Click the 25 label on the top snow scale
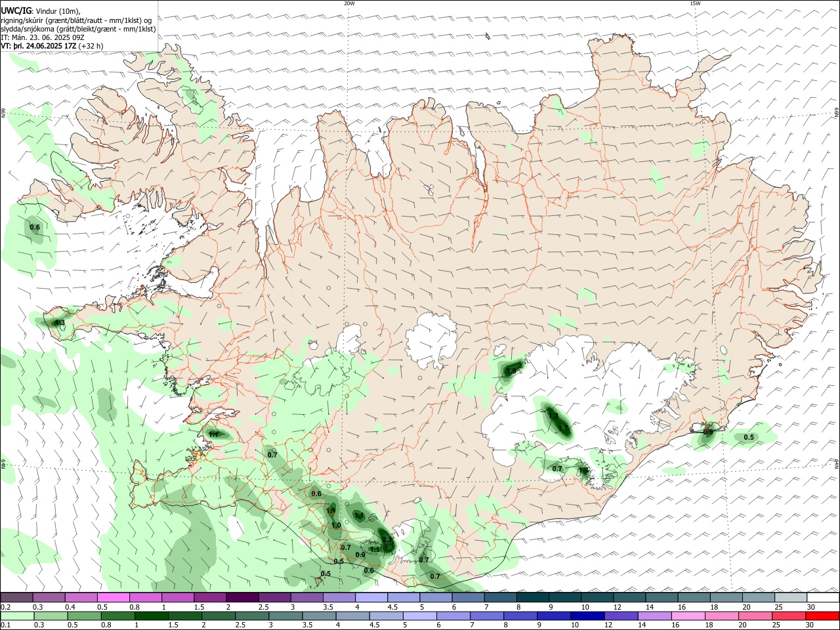 click(779, 607)
